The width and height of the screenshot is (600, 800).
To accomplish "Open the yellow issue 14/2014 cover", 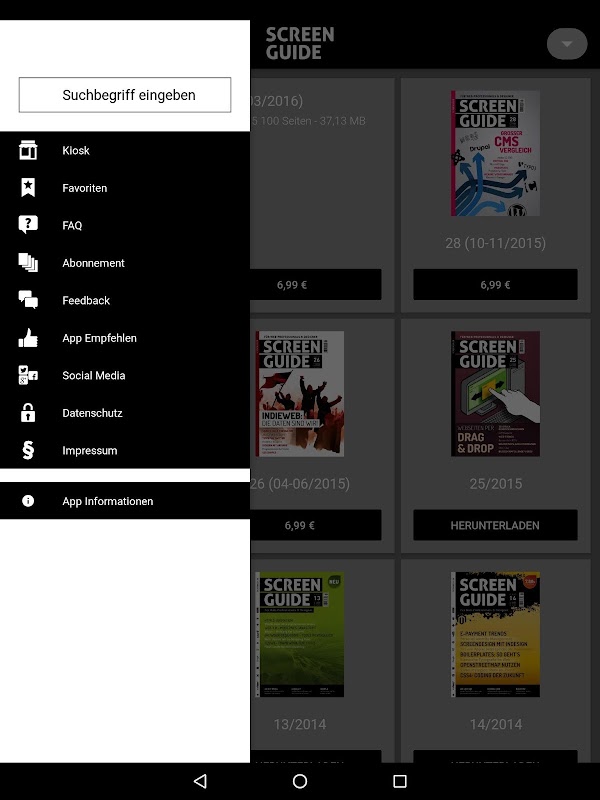I will point(495,634).
